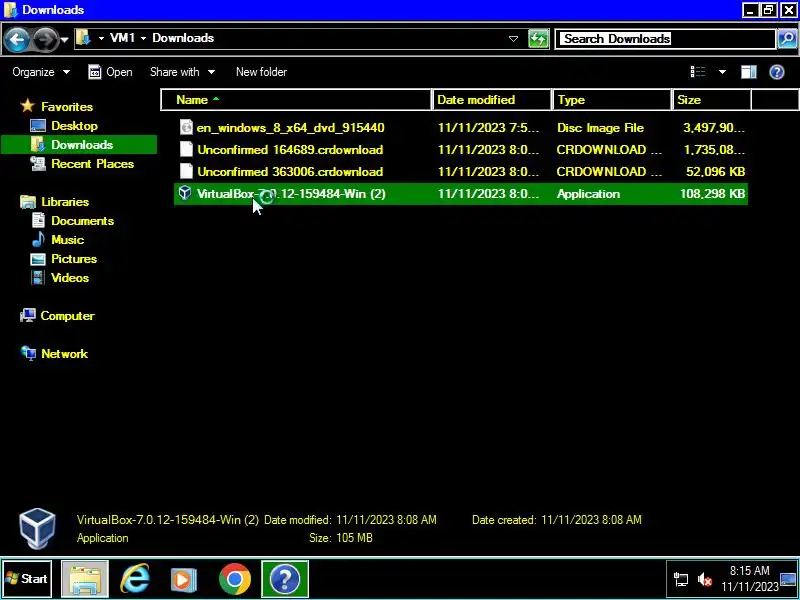Image resolution: width=800 pixels, height=600 pixels.
Task: Change view with the view icon
Action: click(698, 72)
